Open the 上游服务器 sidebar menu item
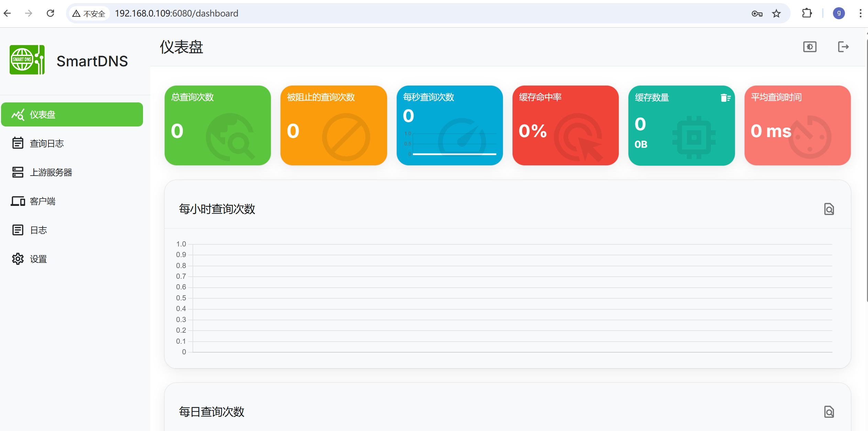The image size is (868, 431). 51,172
